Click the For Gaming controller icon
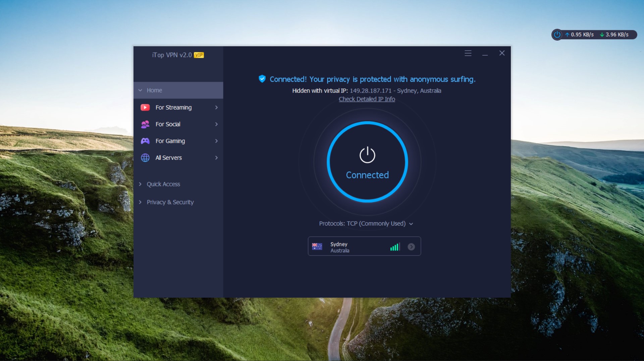Screen dimensions: 644x361 pos(145,141)
